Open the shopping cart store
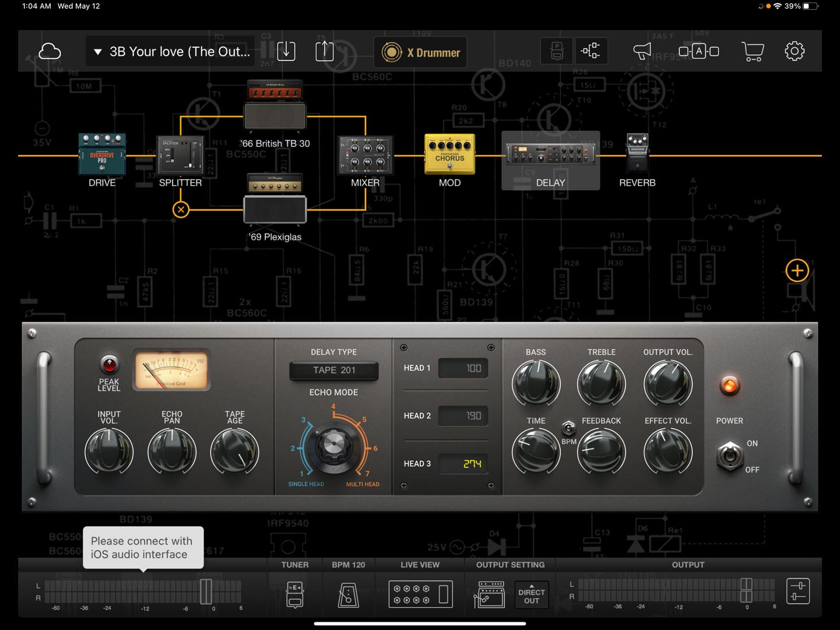Viewport: 840px width, 630px height. (x=753, y=51)
